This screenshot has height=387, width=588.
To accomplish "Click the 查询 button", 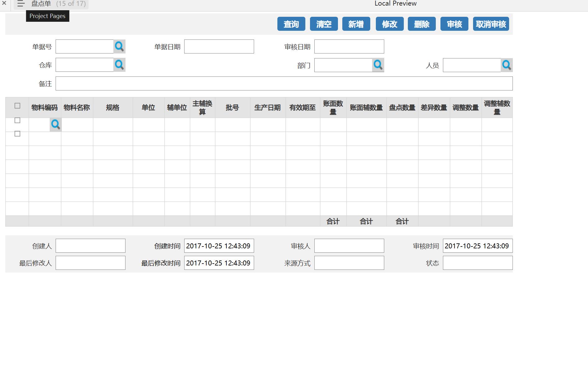I will click(x=291, y=24).
